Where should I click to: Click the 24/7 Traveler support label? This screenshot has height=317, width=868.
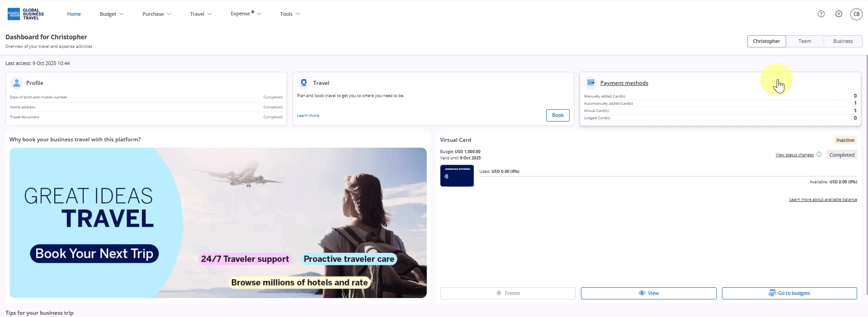245,259
